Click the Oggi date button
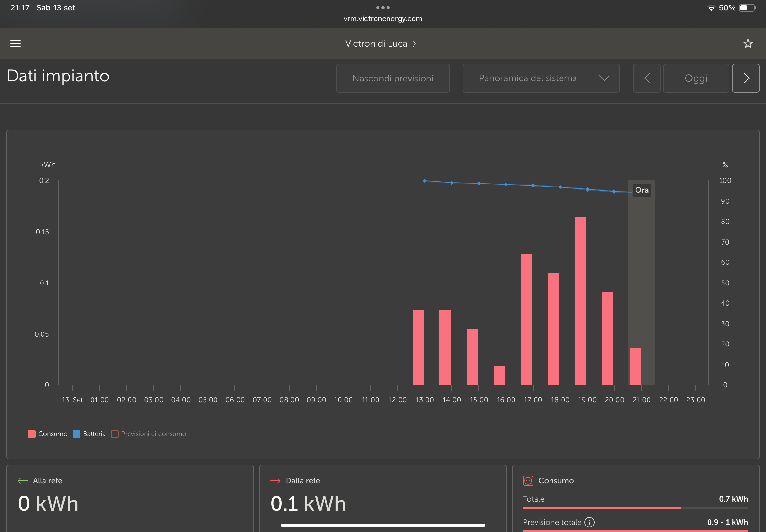766x532 pixels. point(696,78)
